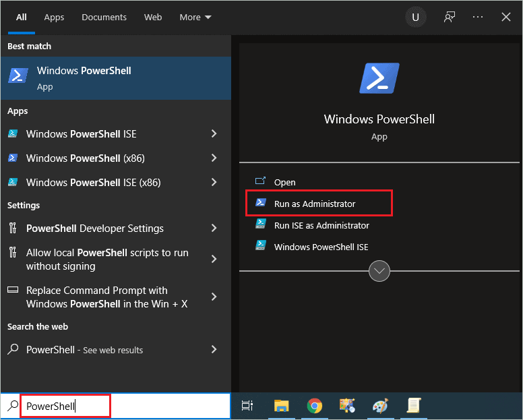Expand Windows PowerShell (x86) chevron arrow
Viewport: 523px width, 420px height.
(214, 158)
